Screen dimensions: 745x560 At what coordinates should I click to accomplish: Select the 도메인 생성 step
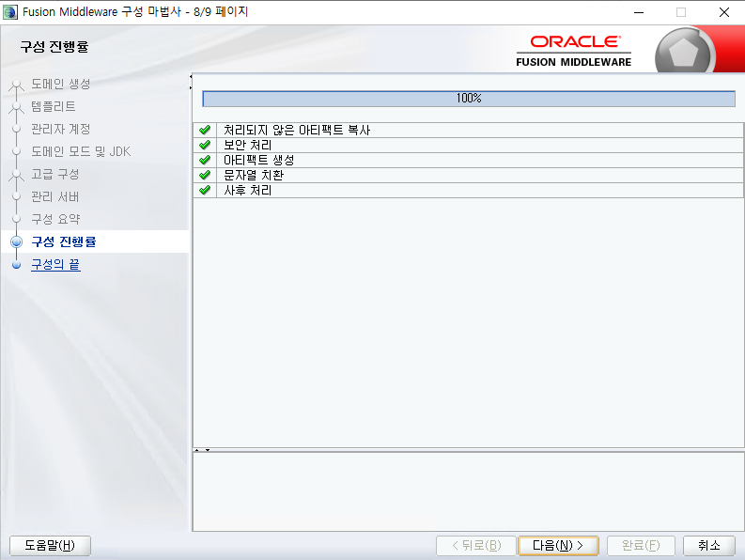(61, 85)
